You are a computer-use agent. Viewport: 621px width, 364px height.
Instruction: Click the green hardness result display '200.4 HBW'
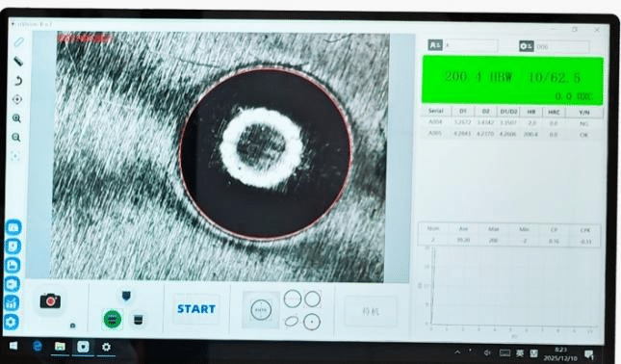click(x=513, y=80)
